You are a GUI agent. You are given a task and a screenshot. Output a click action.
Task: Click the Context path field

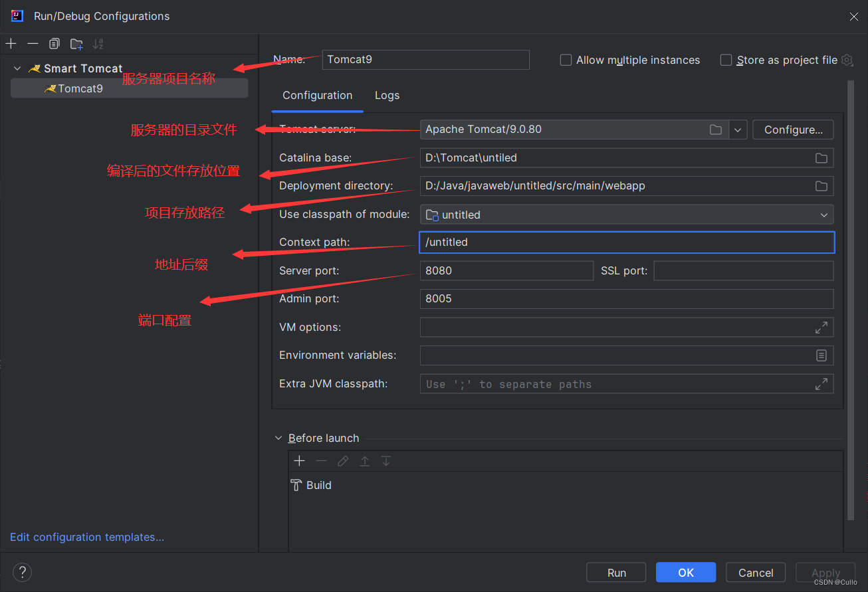point(627,242)
